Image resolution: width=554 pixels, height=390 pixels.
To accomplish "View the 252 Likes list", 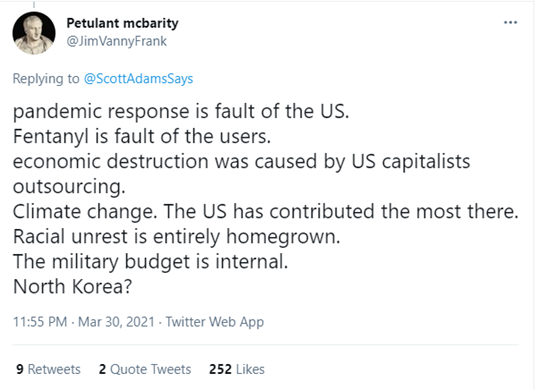I will tap(237, 369).
